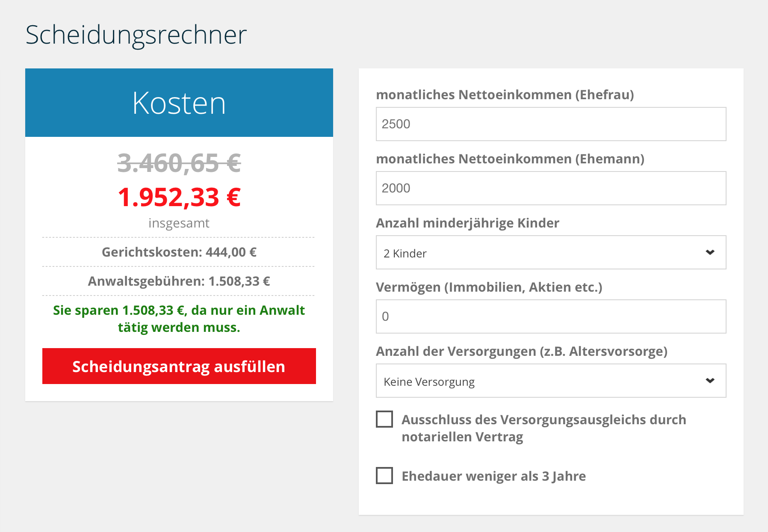The image size is (768, 532).
Task: Click the green savings message text
Action: coord(179,319)
